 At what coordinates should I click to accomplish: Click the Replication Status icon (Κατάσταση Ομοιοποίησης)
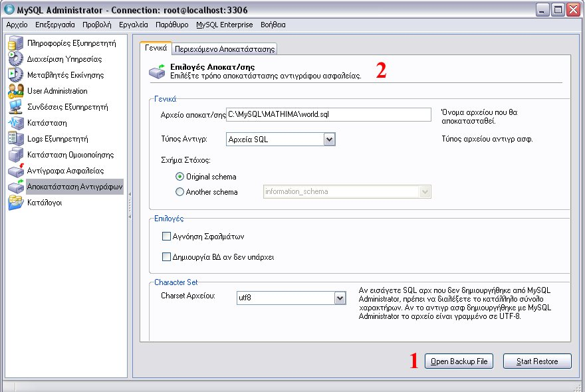click(16, 155)
